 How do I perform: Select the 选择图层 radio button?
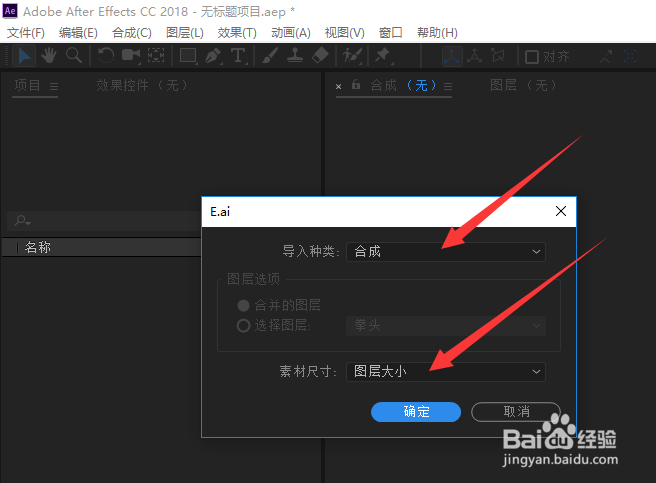(243, 325)
